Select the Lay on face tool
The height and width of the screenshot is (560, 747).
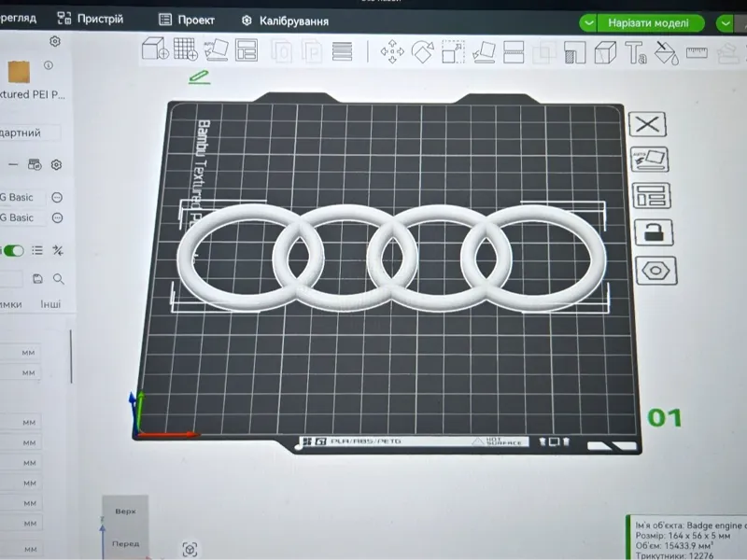click(x=484, y=52)
